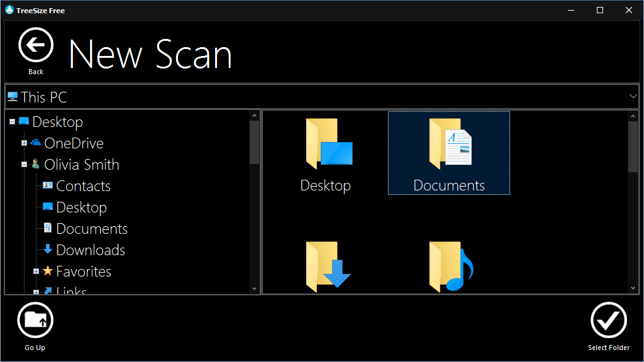Screen dimensions: 644x362
Task: Click the Back arrow icon
Action: (36, 45)
